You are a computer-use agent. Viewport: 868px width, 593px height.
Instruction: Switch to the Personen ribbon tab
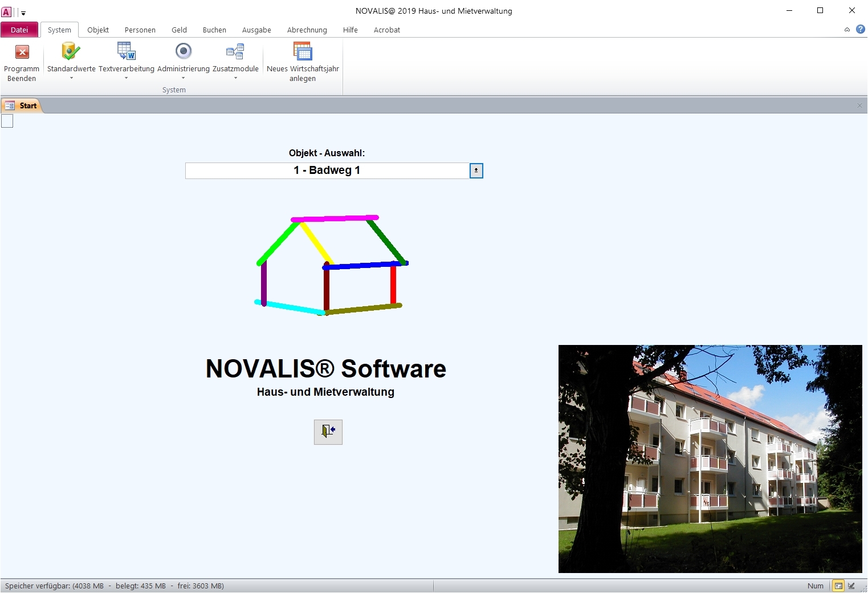pos(140,30)
